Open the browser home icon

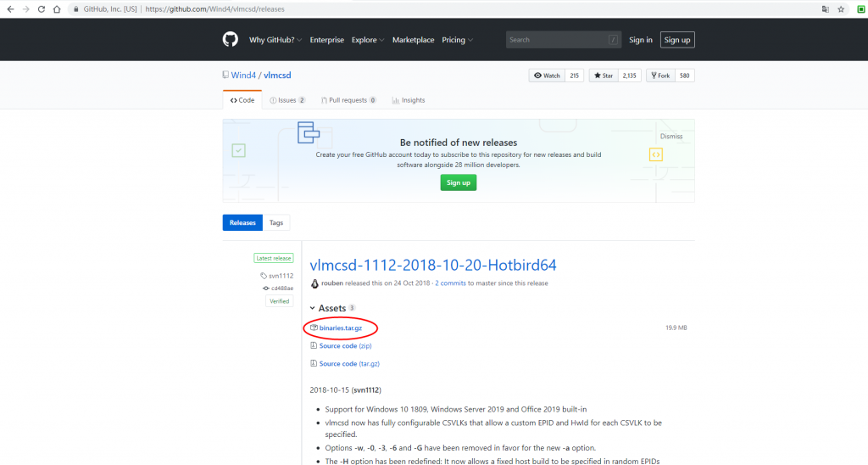point(57,8)
